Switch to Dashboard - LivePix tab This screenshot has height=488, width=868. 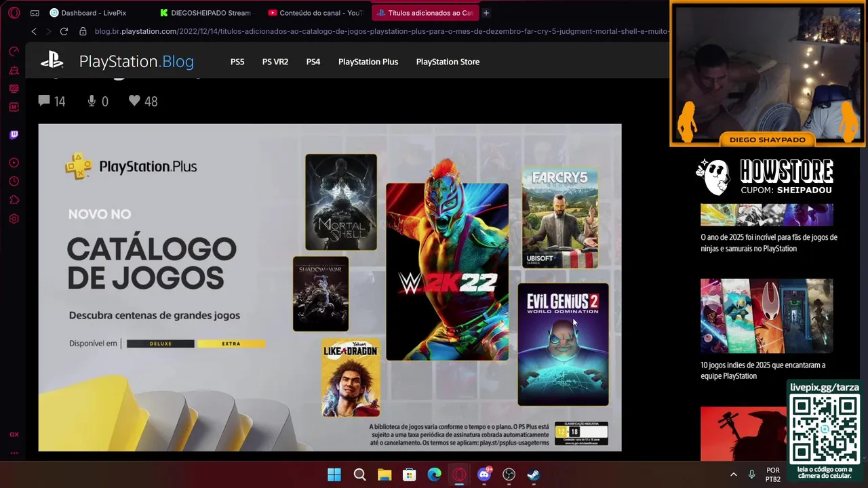95,13
